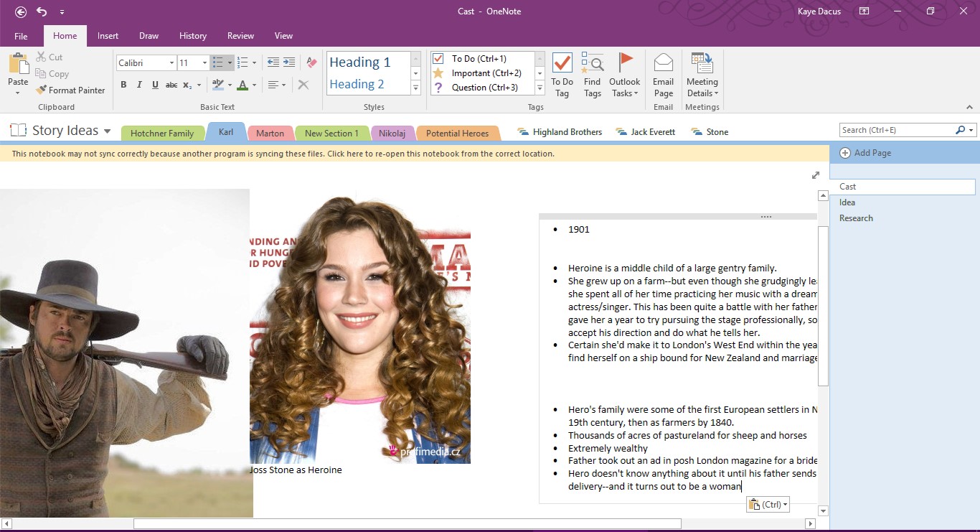This screenshot has height=532, width=980.
Task: Click the clear formatting eraser icon
Action: click(x=311, y=62)
